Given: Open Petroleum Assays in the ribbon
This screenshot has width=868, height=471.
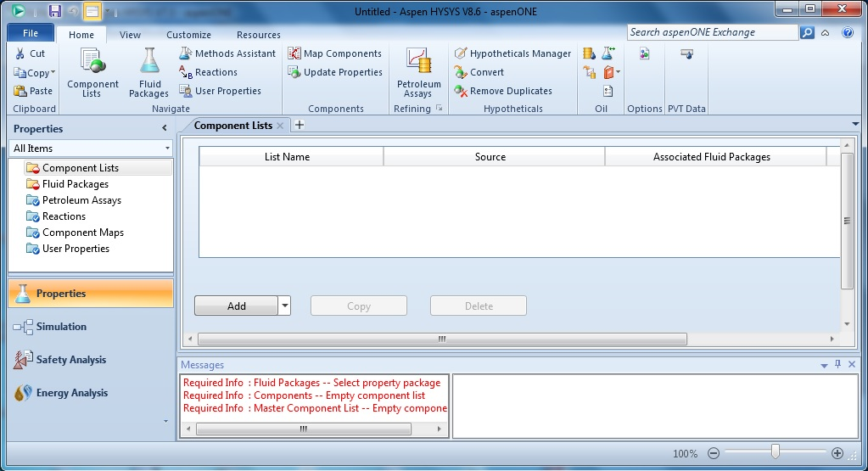Looking at the screenshot, I should [418, 72].
